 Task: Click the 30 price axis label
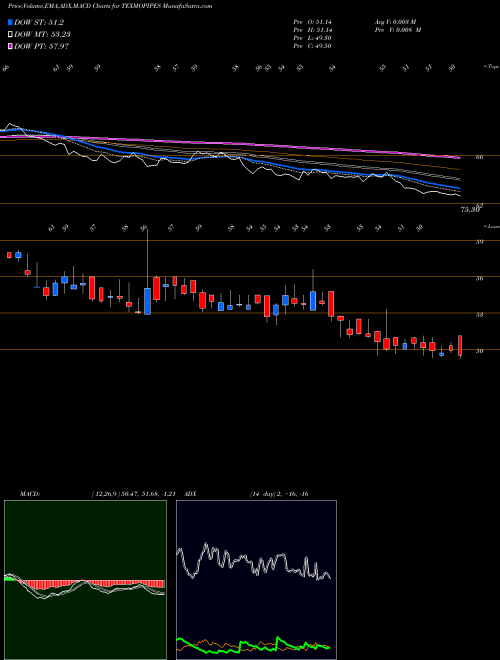point(479,351)
